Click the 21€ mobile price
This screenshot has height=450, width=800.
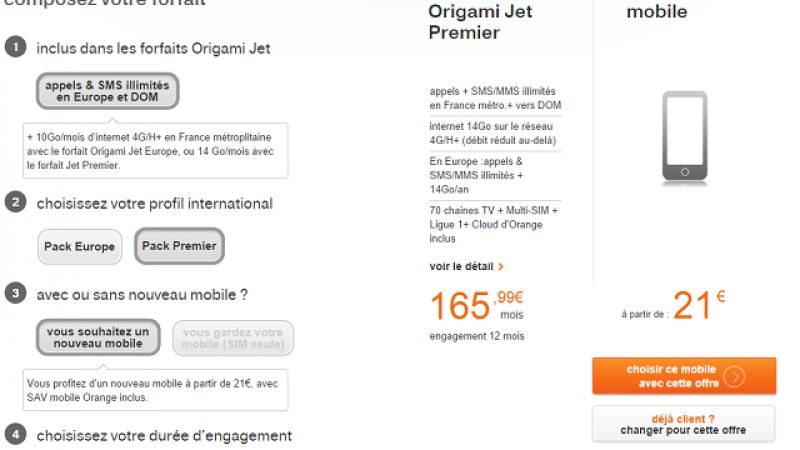[698, 306]
